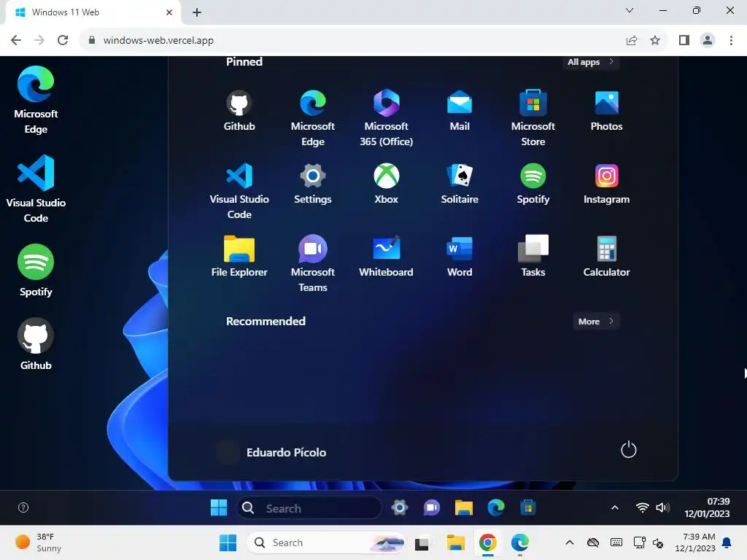Open Chrome three-dot menu
Screen dimensions: 747x560
(731, 41)
